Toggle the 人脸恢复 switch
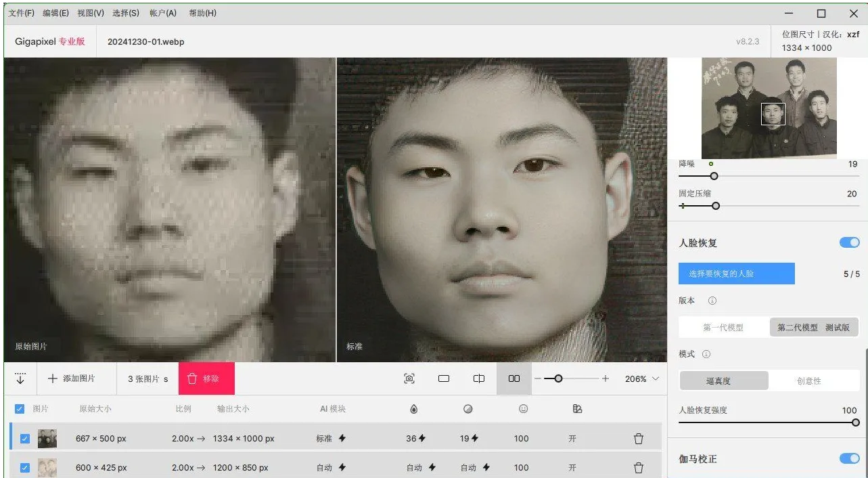 [849, 242]
